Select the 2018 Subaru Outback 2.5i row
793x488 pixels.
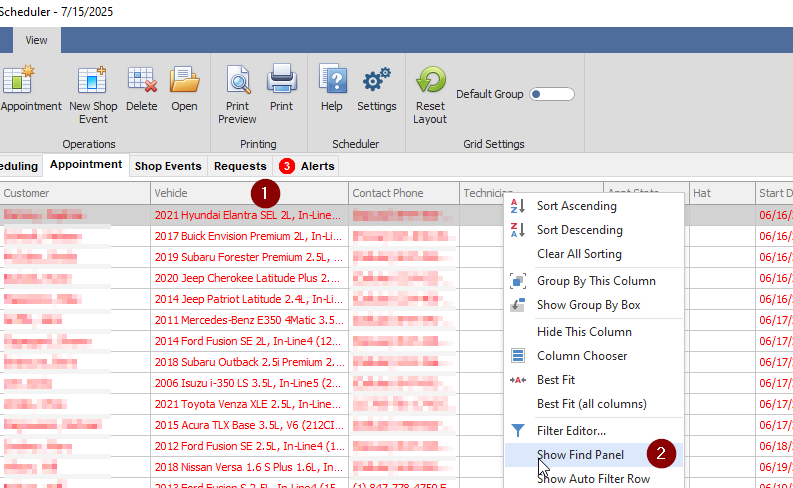pyautogui.click(x=249, y=362)
